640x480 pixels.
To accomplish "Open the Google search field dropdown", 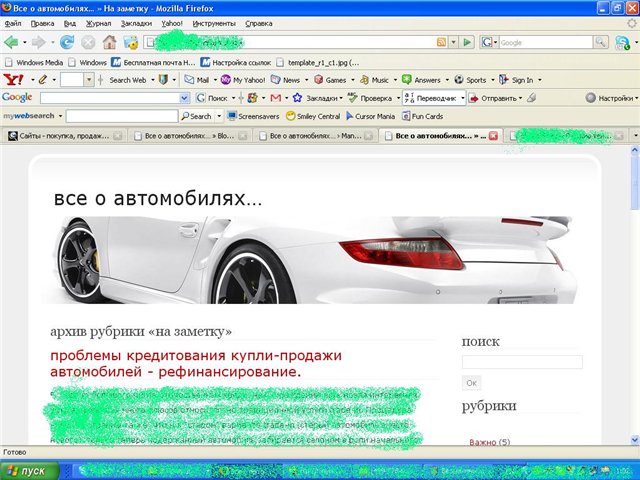I will (184, 98).
